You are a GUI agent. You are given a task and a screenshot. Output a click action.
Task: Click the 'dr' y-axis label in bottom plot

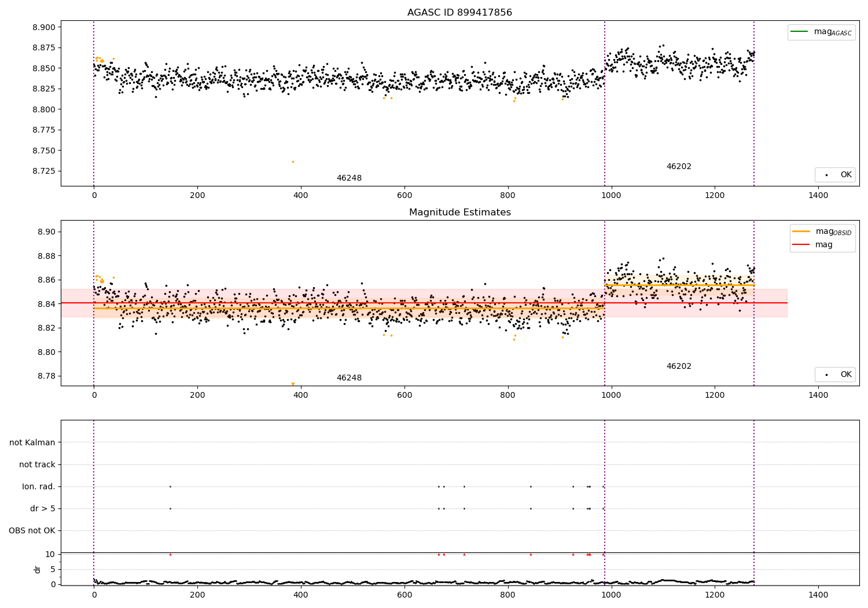click(38, 569)
